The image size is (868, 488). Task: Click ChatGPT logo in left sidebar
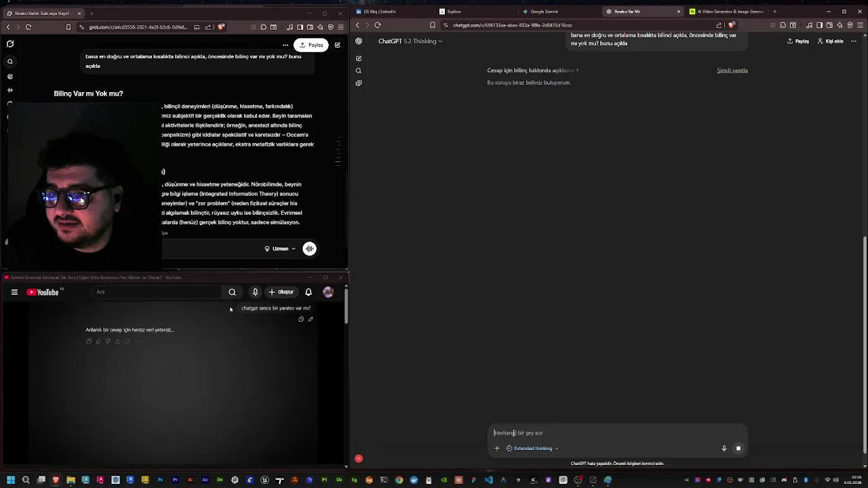[x=359, y=41]
